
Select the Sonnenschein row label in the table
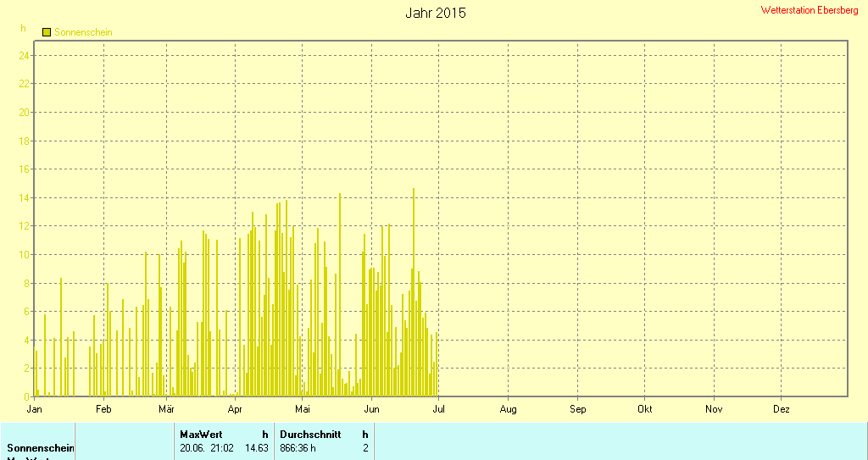click(x=41, y=447)
